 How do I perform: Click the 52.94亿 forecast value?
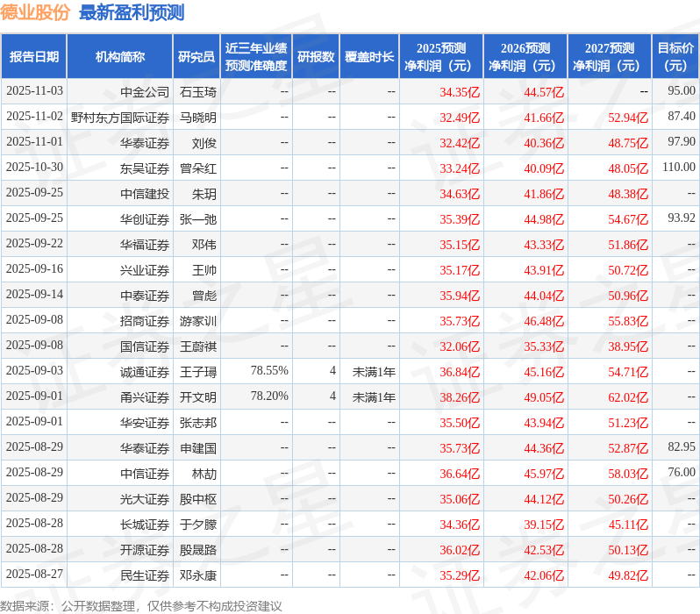tap(628, 118)
